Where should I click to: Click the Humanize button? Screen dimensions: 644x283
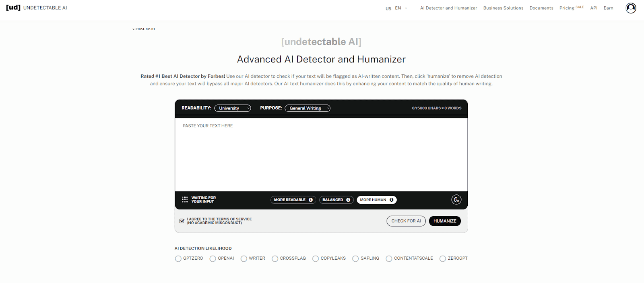click(445, 221)
